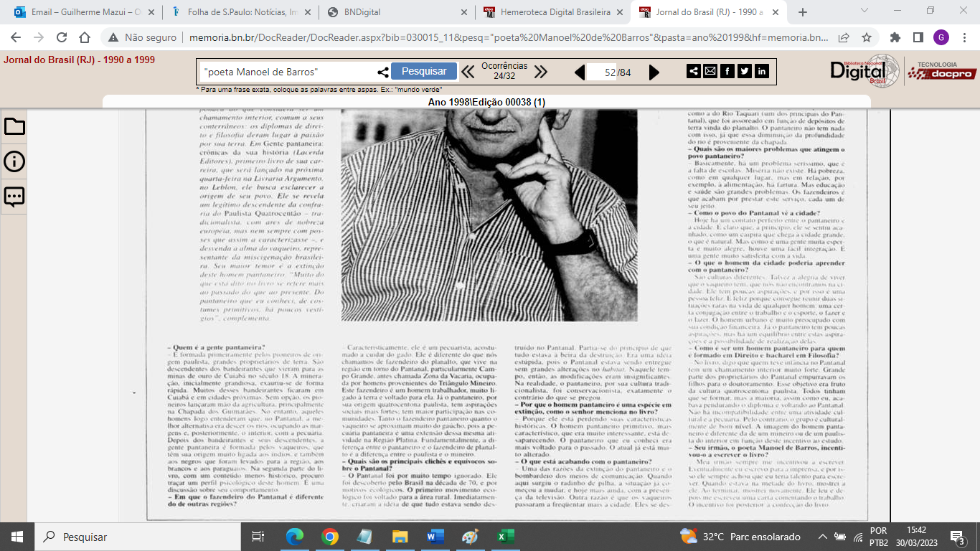The width and height of the screenshot is (980, 551).
Task: Click the browser forward arrow
Action: point(39,38)
